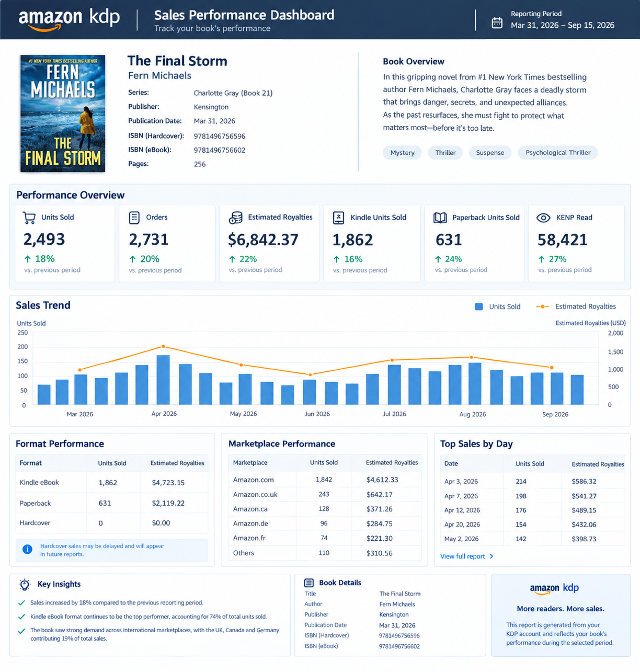Click the Amazon KDP logo in header
Image resolution: width=640 pixels, height=672 pixels.
[70, 19]
